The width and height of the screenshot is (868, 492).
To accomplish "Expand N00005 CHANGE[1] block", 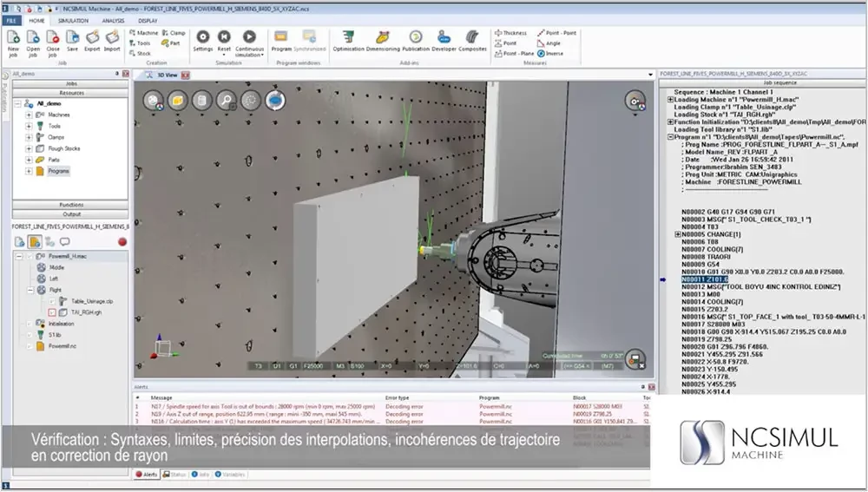I will click(678, 234).
